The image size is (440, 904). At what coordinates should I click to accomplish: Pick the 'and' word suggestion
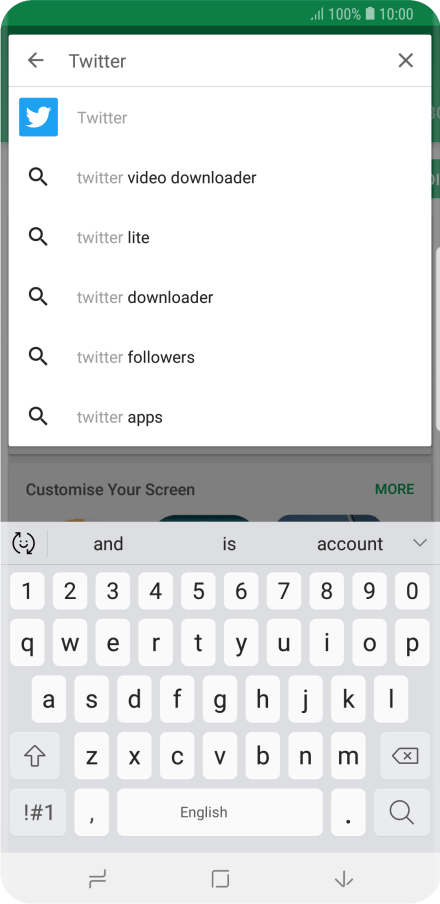(108, 544)
